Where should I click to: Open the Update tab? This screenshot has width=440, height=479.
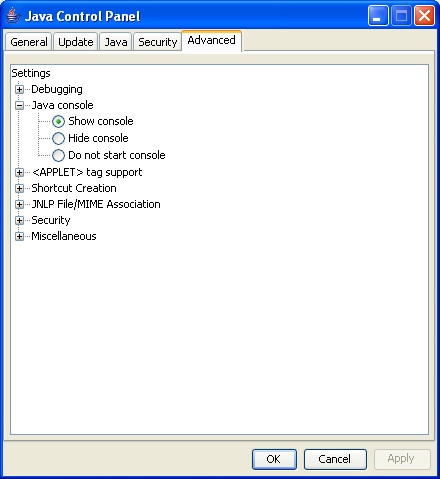(x=76, y=42)
